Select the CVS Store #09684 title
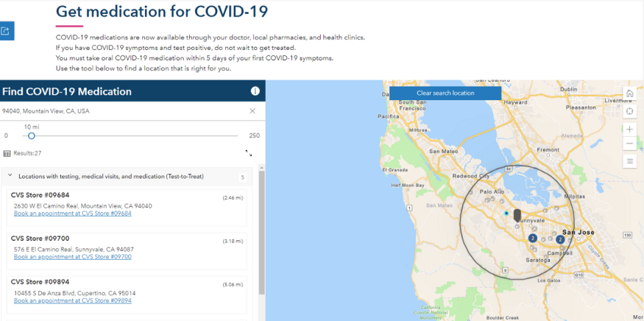The image size is (644, 321). (40, 195)
